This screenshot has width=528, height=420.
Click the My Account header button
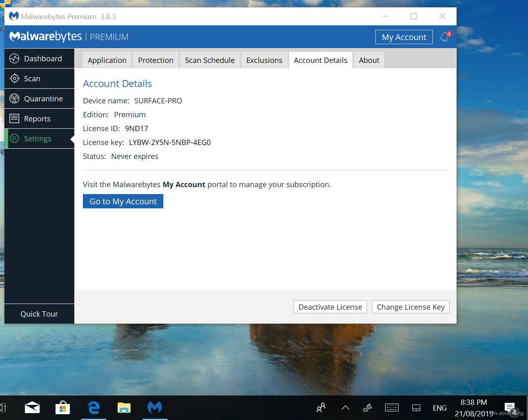point(404,37)
